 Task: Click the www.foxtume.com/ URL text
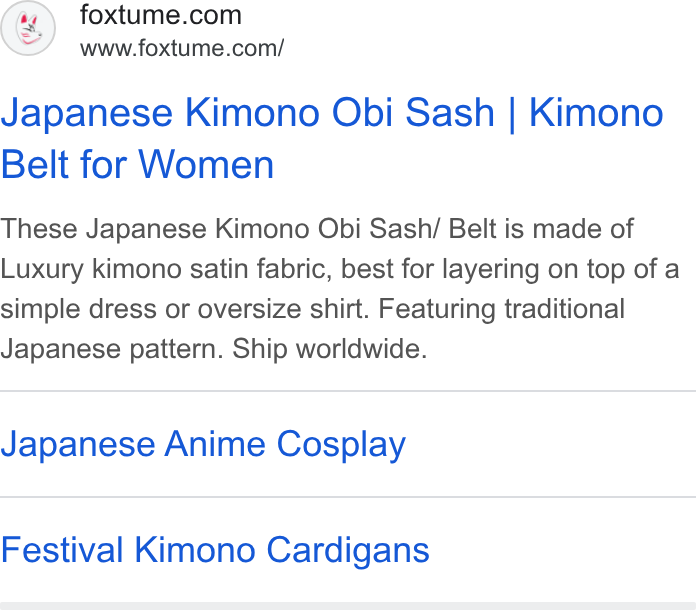182,48
